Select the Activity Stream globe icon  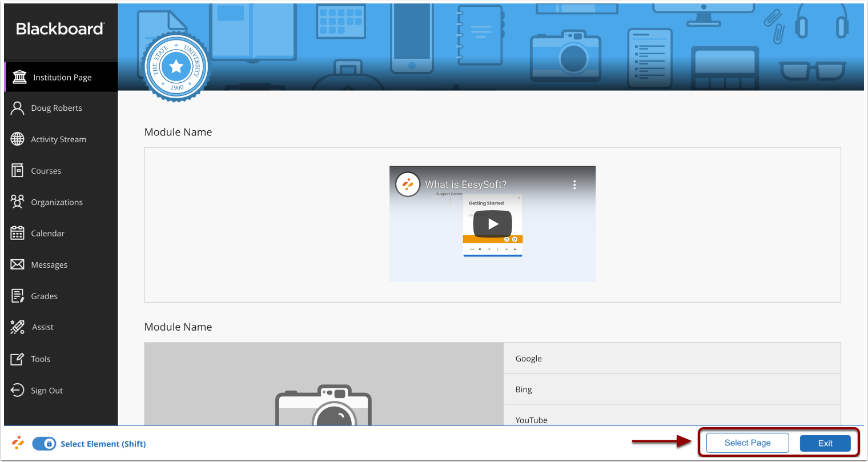pos(18,139)
